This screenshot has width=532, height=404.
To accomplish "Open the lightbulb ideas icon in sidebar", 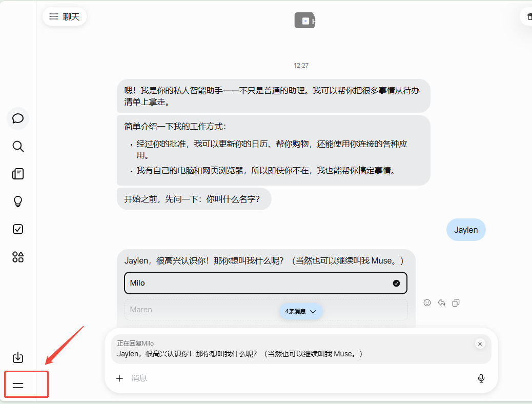I will 17,201.
